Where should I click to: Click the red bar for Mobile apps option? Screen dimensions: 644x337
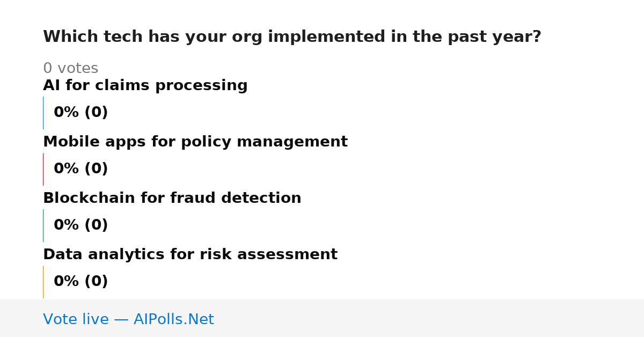(x=43, y=169)
